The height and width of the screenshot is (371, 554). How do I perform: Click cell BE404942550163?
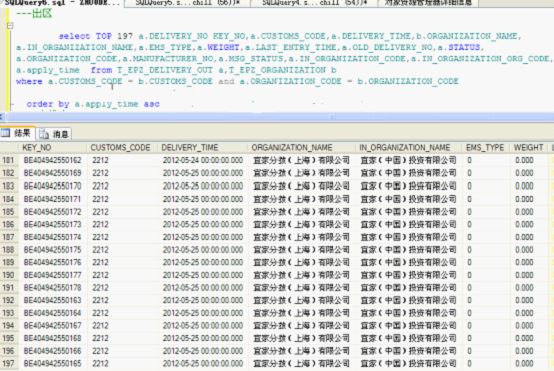52,300
